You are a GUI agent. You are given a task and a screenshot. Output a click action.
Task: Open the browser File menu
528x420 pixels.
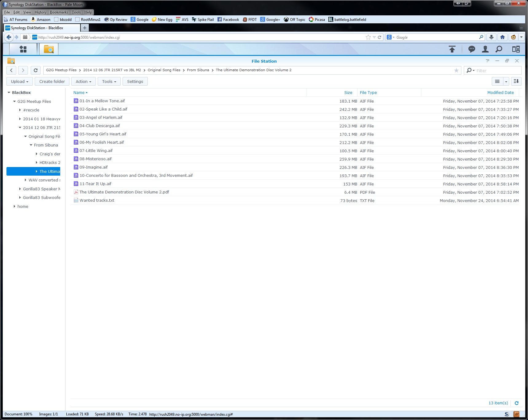point(7,12)
